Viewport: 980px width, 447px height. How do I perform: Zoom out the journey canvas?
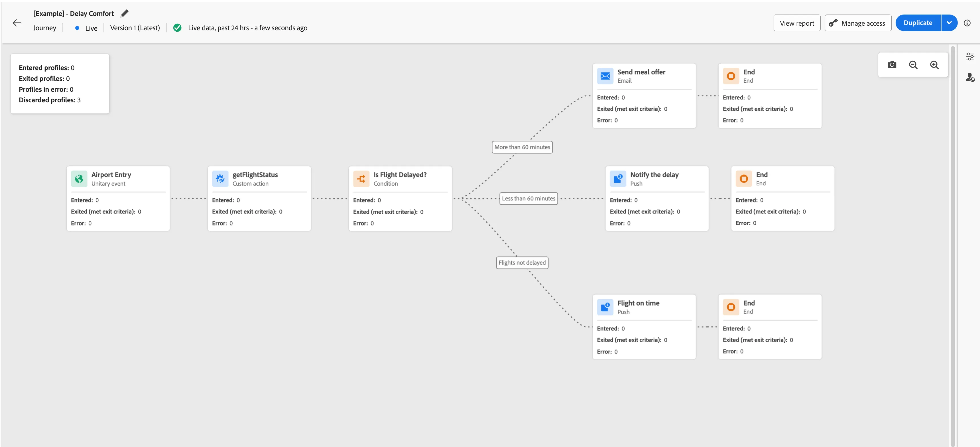913,65
